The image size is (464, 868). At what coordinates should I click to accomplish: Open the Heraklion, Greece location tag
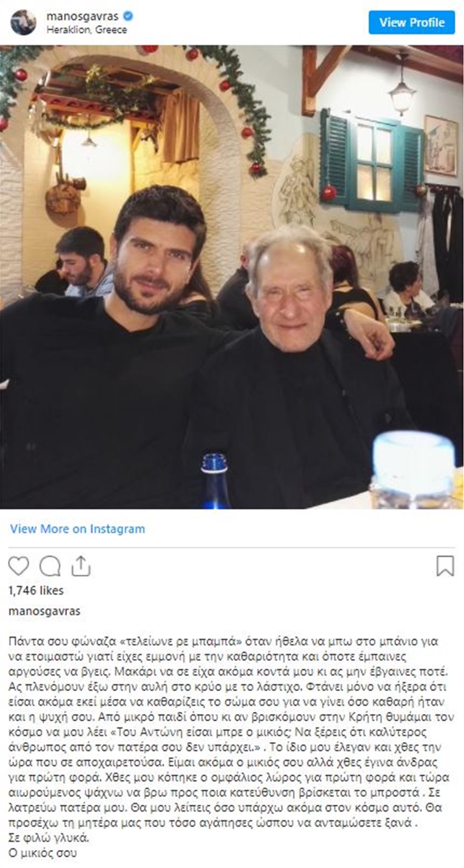click(86, 30)
